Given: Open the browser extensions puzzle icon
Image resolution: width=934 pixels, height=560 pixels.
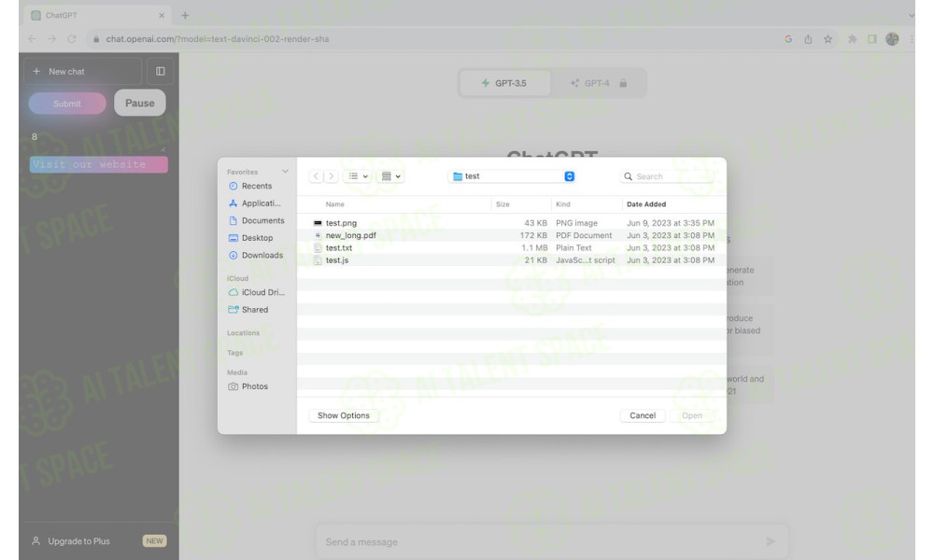Looking at the screenshot, I should [x=853, y=39].
